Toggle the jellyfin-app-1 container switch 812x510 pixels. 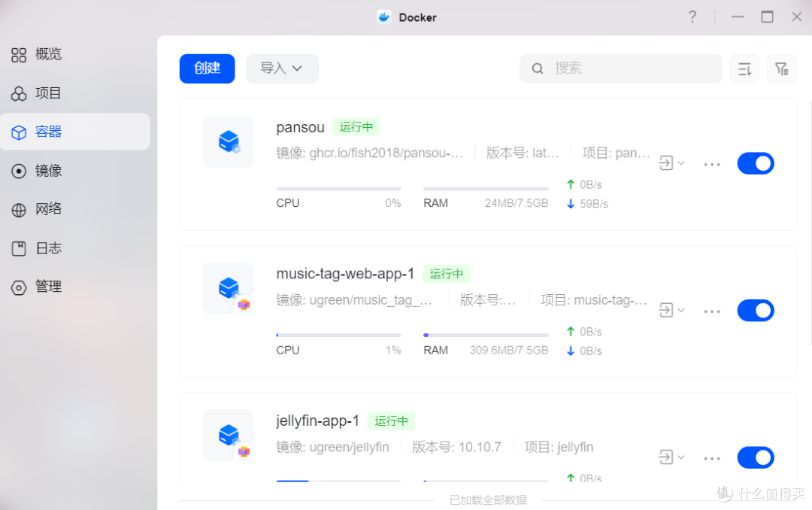[x=756, y=457]
